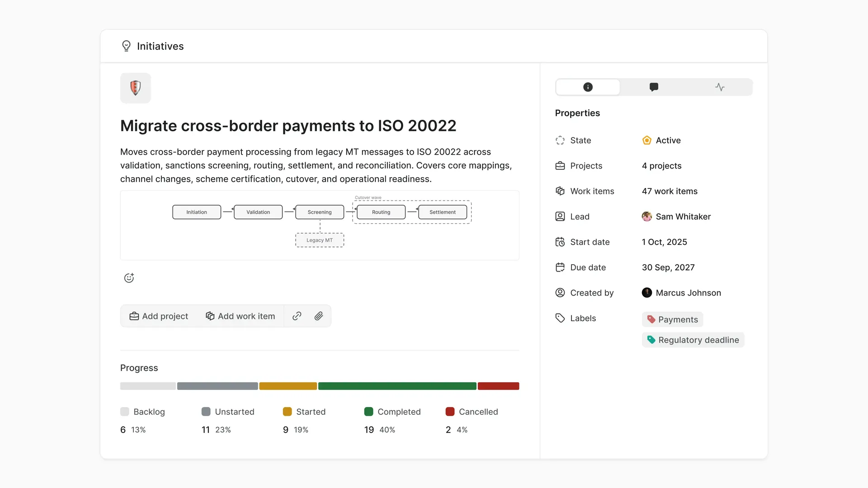Click Sam Whitaker's avatar

pyautogui.click(x=647, y=216)
